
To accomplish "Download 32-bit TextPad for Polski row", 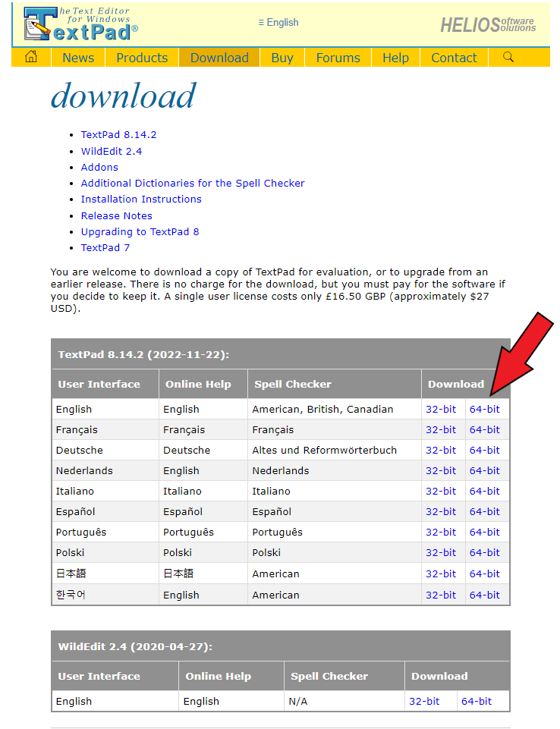I will click(441, 552).
